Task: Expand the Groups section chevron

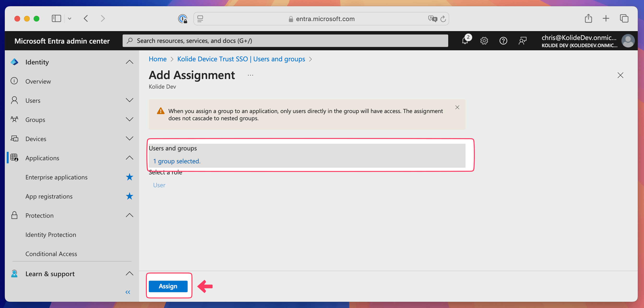Action: (x=129, y=119)
